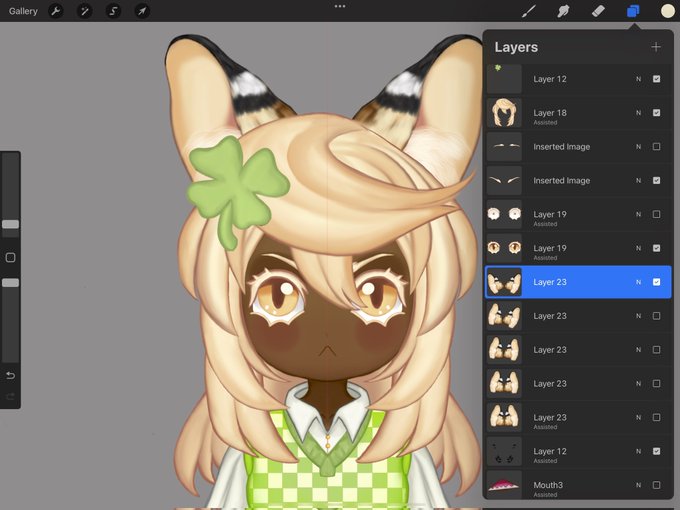This screenshot has height=510, width=680.
Task: Hide the Layer 18 hair layer
Action: 657,113
